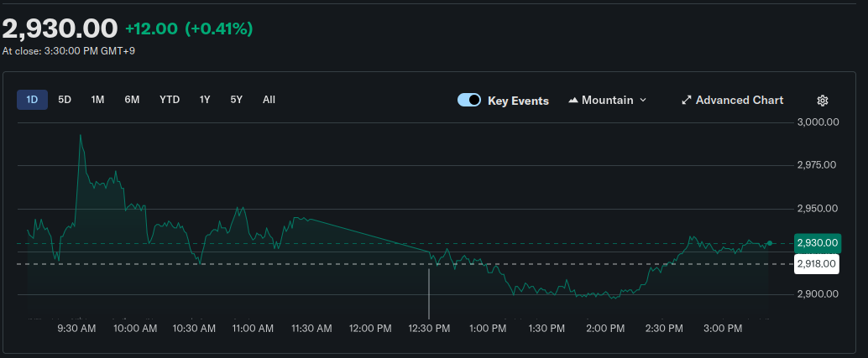The height and width of the screenshot is (358, 868).
Task: Choose the 1M time range
Action: click(x=97, y=100)
